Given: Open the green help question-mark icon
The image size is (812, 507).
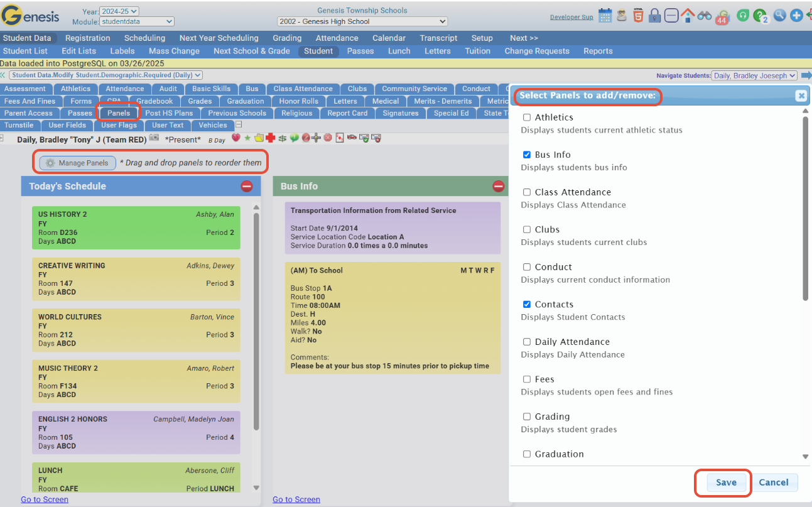Looking at the screenshot, I should coord(761,16).
